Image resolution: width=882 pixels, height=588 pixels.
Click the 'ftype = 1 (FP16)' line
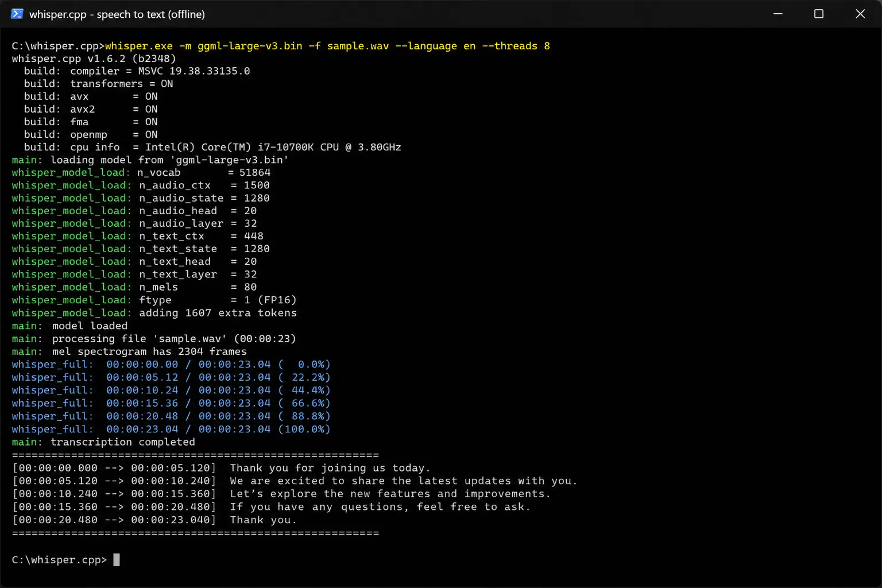click(154, 300)
